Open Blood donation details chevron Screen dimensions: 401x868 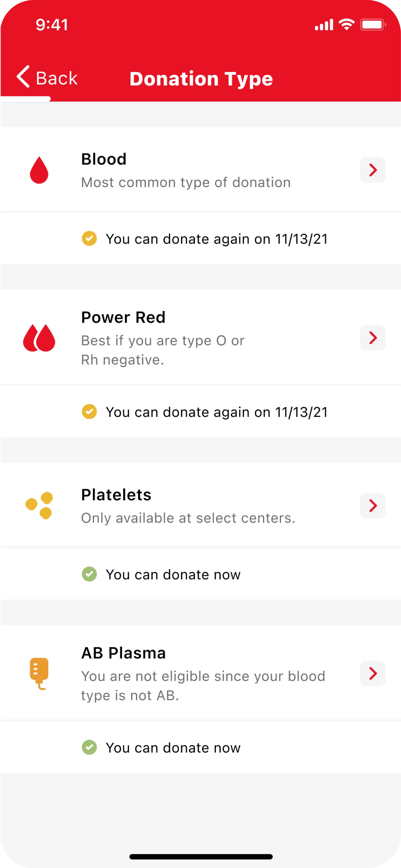[x=373, y=170]
